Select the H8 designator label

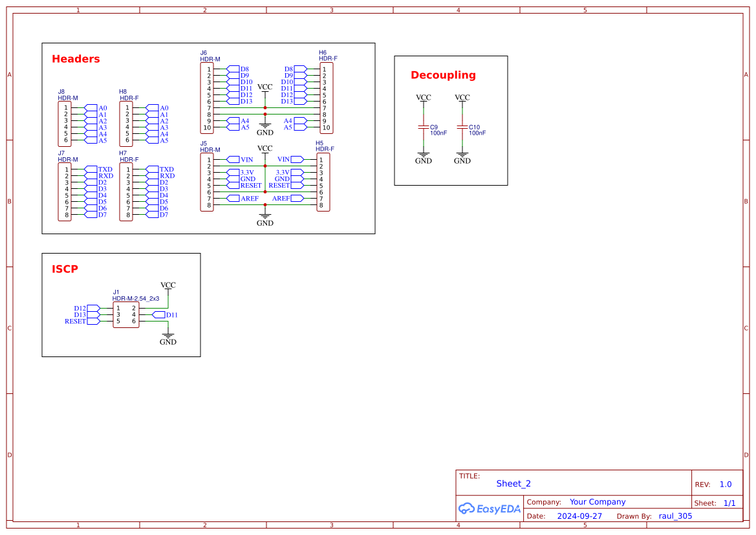click(x=123, y=91)
